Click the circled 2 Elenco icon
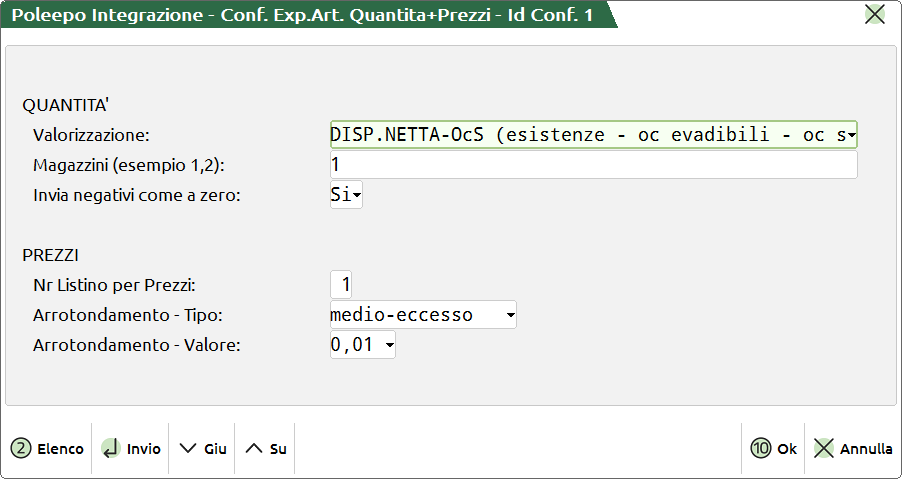The image size is (902, 479). (21, 449)
